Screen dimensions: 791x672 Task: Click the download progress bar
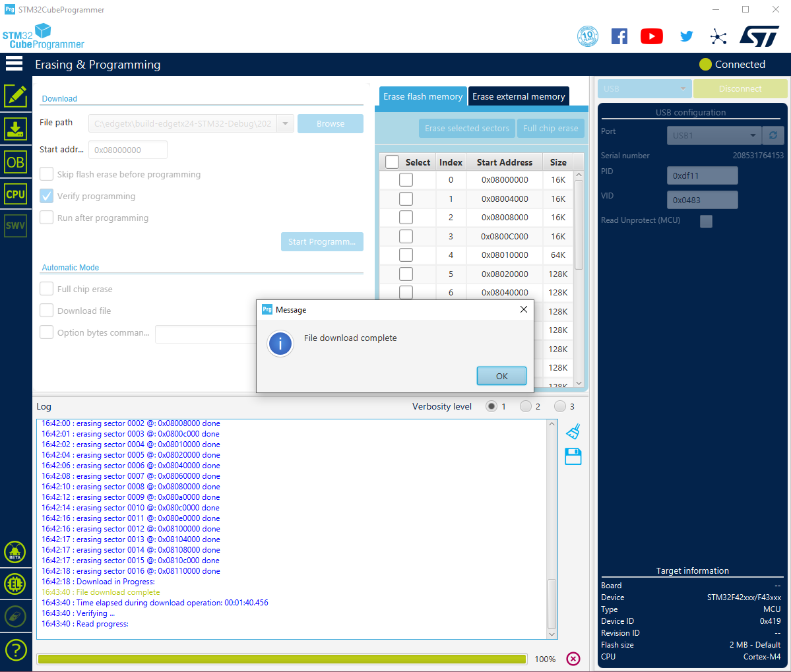tap(282, 659)
